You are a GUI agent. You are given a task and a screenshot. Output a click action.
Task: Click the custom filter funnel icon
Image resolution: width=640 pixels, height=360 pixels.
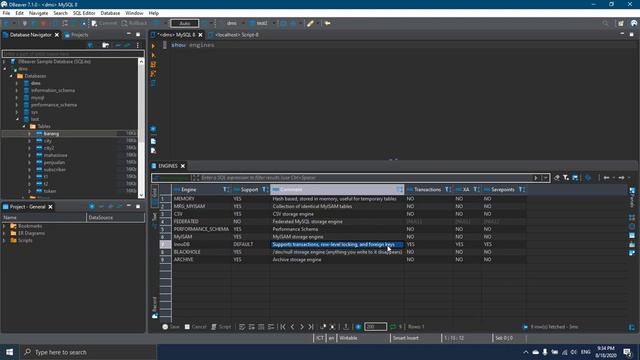click(566, 178)
